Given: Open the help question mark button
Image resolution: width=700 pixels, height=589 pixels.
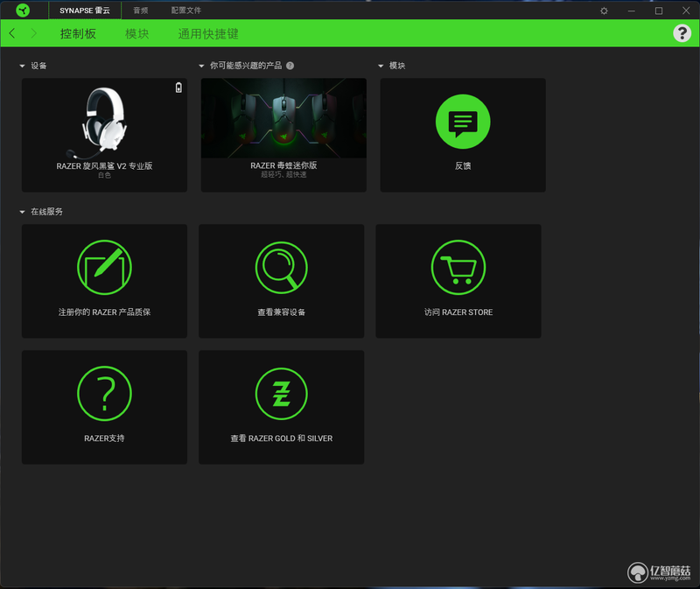Looking at the screenshot, I should tap(682, 33).
